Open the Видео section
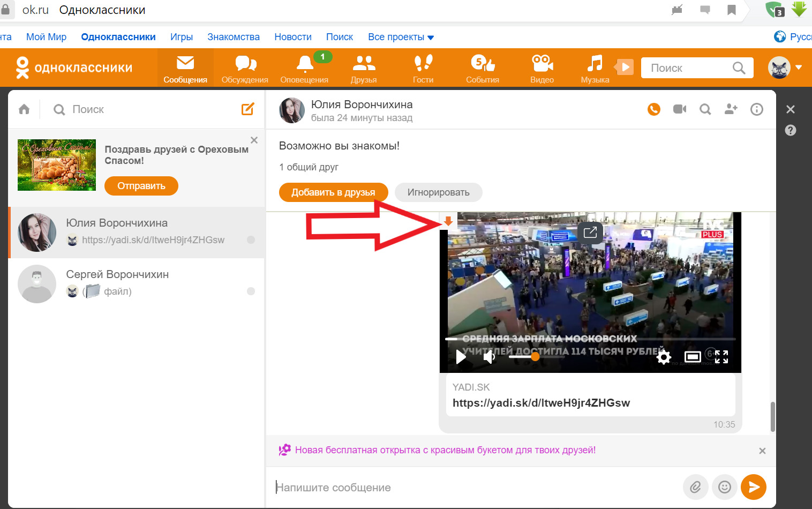 (542, 69)
